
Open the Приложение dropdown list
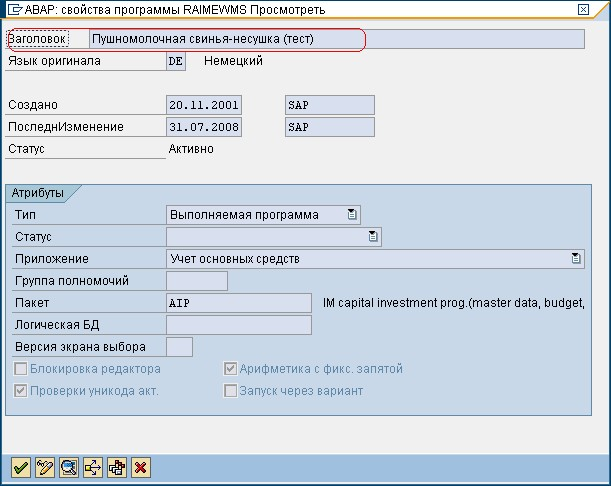pos(576,258)
